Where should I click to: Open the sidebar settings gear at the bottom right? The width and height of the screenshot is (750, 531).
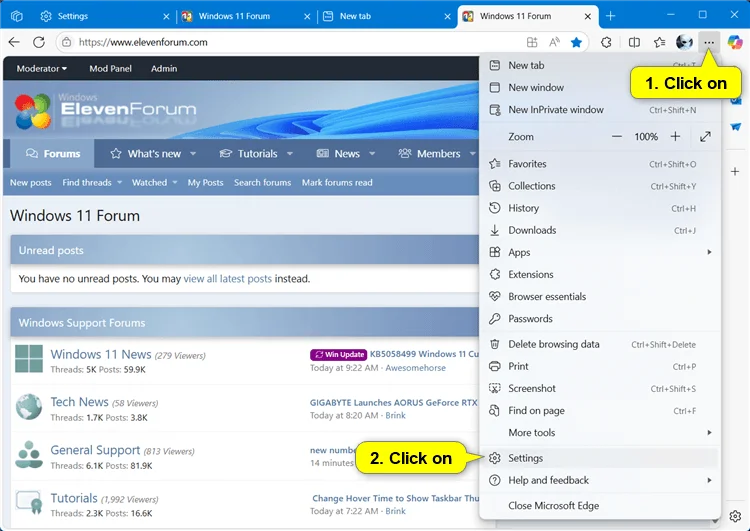(735, 516)
